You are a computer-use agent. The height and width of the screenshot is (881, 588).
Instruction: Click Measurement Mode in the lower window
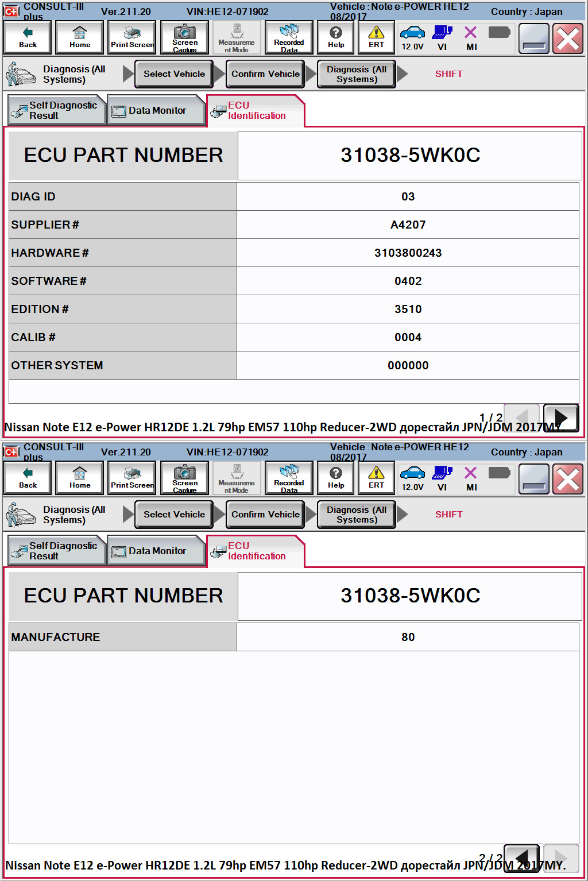click(237, 478)
